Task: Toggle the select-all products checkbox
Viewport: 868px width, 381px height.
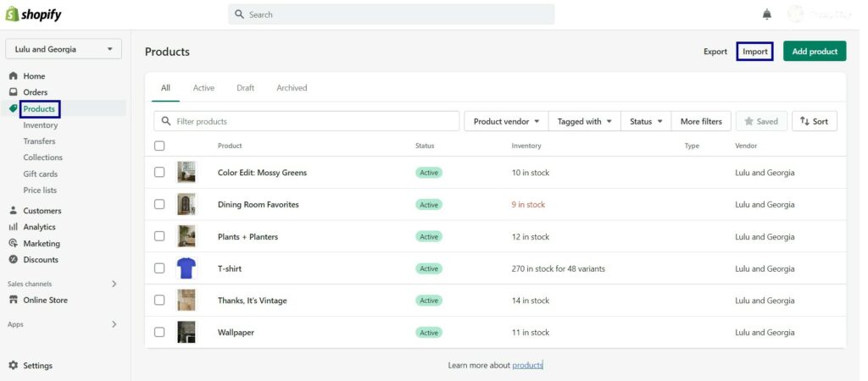Action: point(159,146)
